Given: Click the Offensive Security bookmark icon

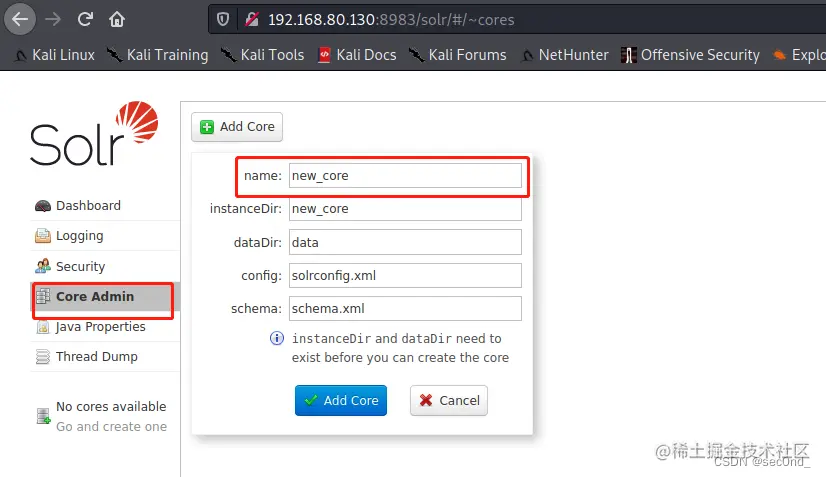Looking at the screenshot, I should [628, 55].
